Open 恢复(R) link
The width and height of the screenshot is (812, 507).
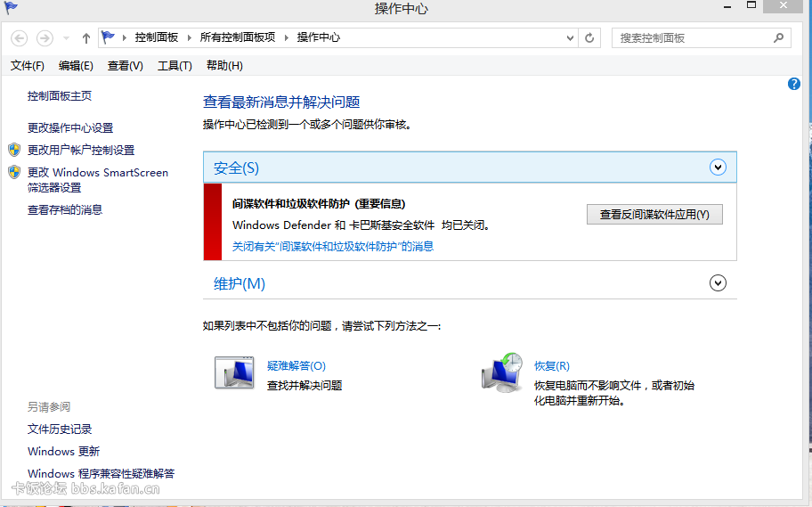click(552, 366)
